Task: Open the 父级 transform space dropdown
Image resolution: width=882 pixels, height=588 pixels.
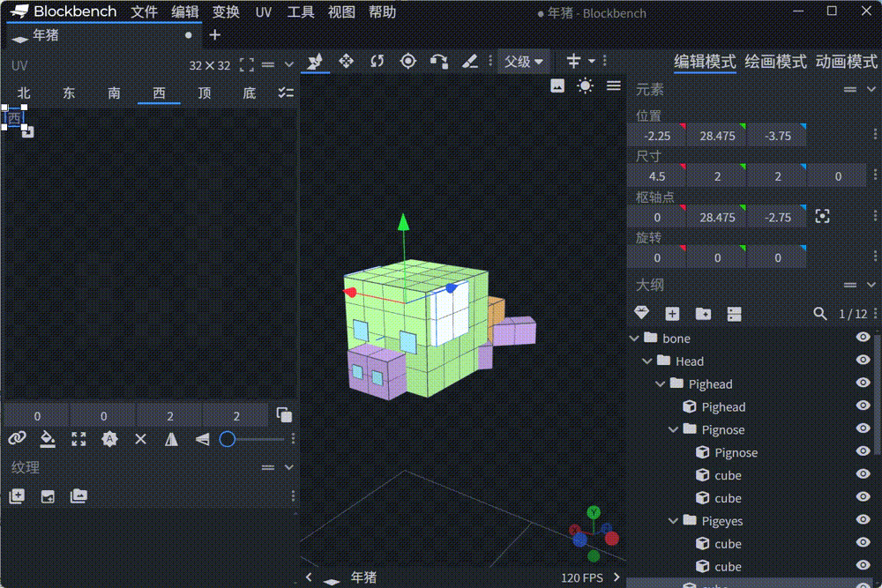Action: [x=524, y=62]
